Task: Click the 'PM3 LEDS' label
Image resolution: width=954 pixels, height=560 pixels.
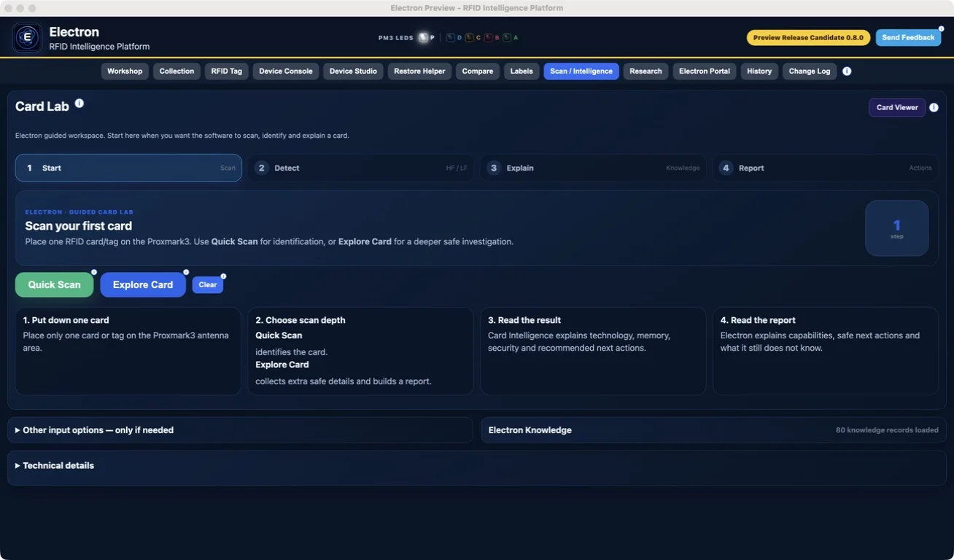Action: [x=396, y=38]
